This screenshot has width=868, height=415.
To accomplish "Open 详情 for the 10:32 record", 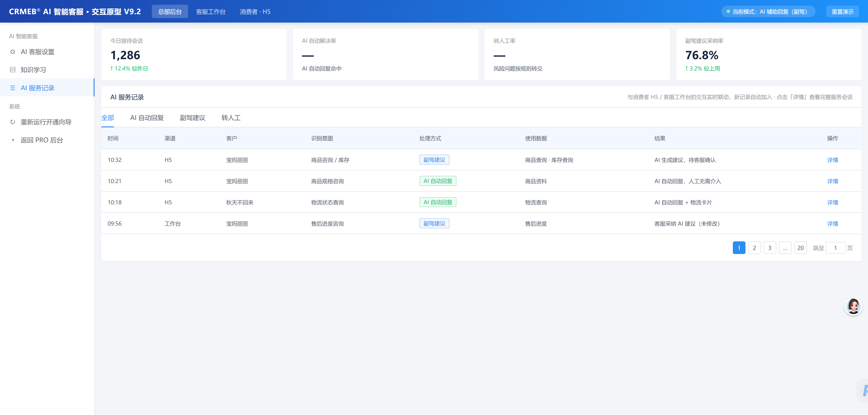I will [832, 160].
